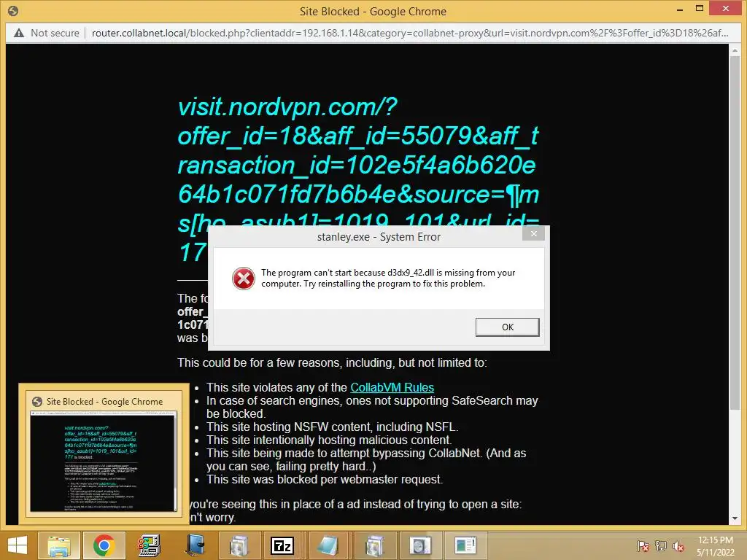747x560 pixels.
Task: Open the blue book taskbar icon
Action: coord(194,545)
